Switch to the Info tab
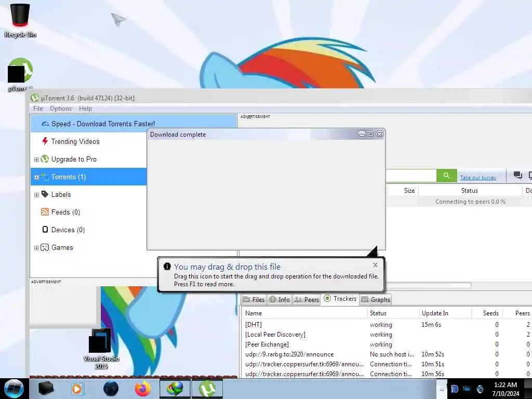Screen dimensions: 532x399 click(280, 300)
